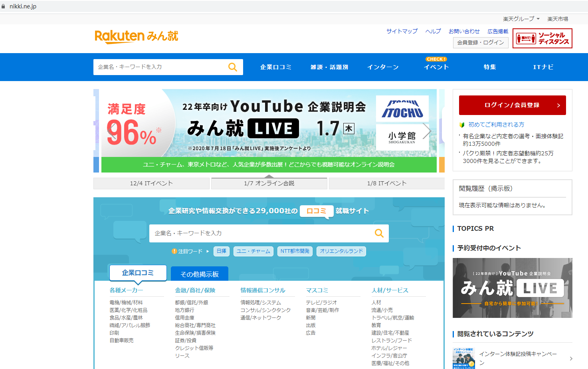Click the 注目ワード exclamation icon

174,251
